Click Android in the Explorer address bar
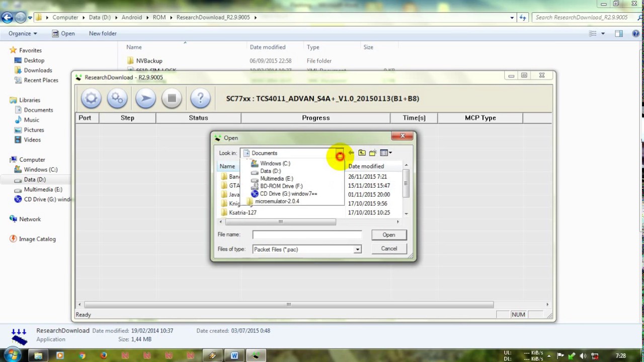This screenshot has height=362, width=644. [132, 17]
